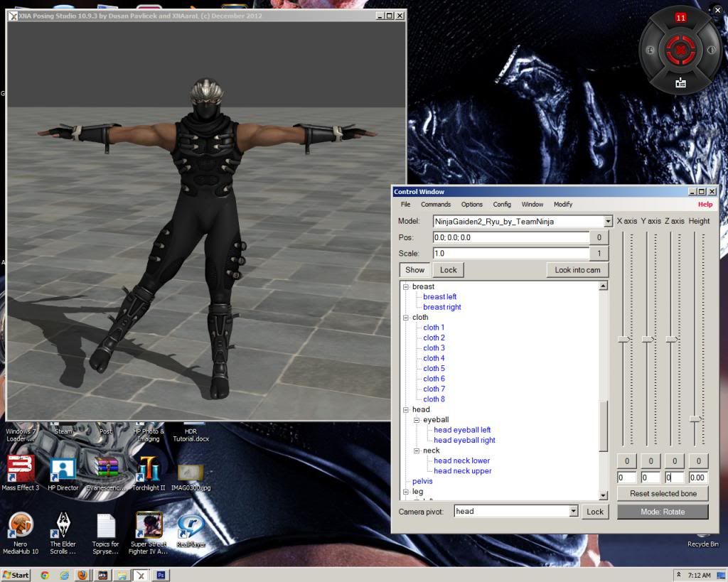Open the Config menu

(502, 204)
